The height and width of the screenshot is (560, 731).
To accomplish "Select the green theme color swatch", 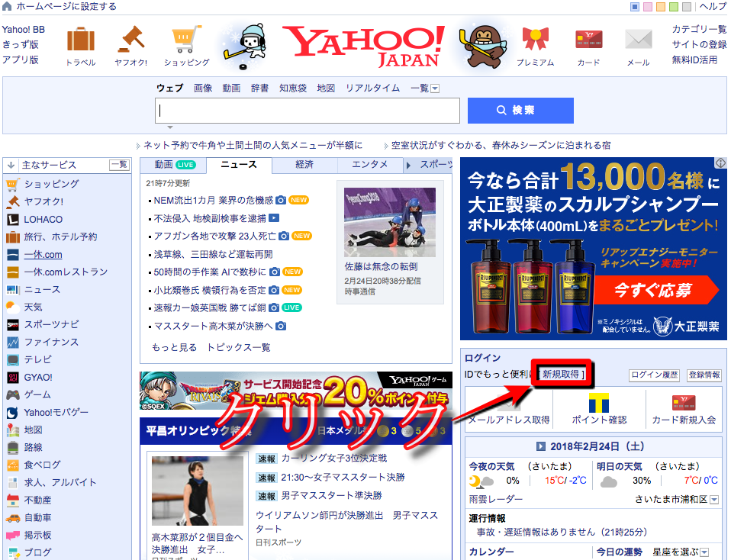I will pyautogui.click(x=674, y=7).
